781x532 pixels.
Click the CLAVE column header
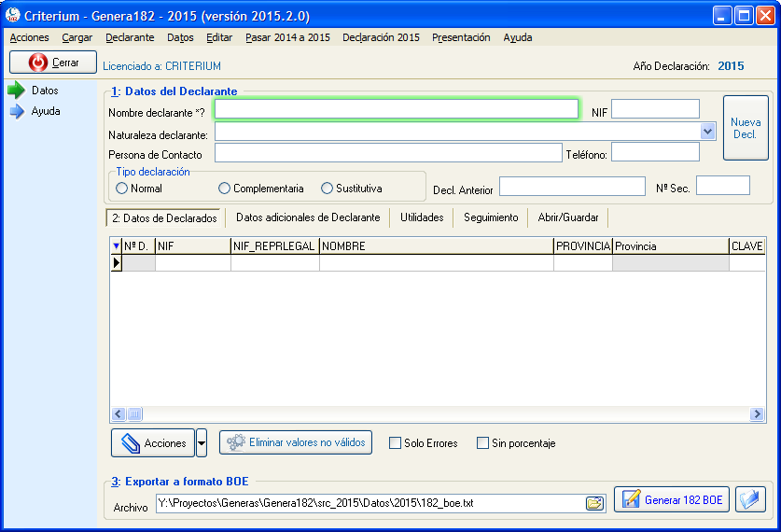(747, 246)
